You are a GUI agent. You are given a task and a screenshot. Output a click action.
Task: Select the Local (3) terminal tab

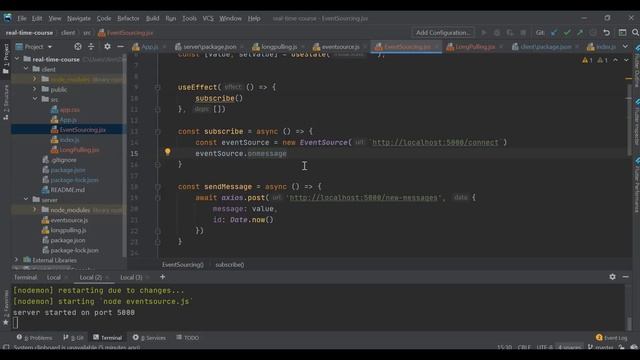pyautogui.click(x=131, y=278)
